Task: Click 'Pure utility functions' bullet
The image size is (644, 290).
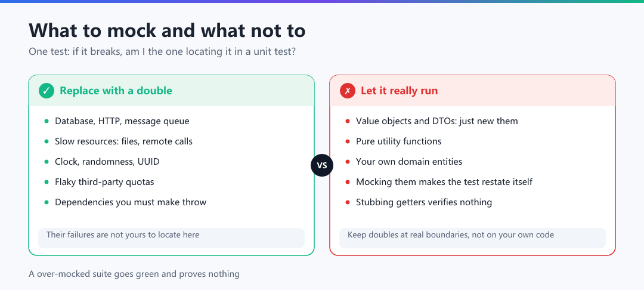Action: (399, 141)
